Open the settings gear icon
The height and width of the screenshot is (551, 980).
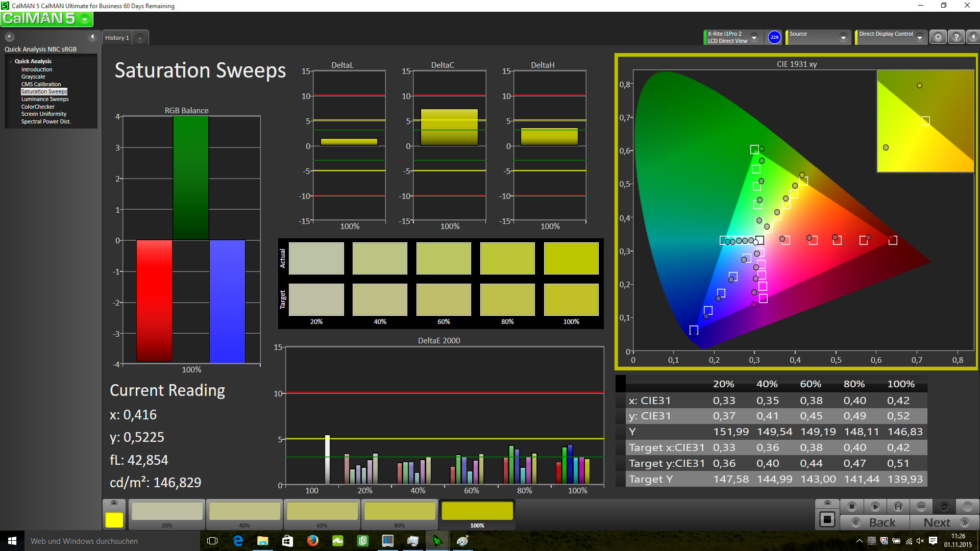(x=938, y=37)
